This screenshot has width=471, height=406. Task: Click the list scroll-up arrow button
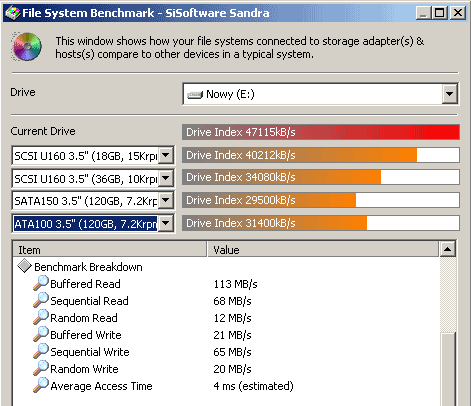(x=448, y=249)
